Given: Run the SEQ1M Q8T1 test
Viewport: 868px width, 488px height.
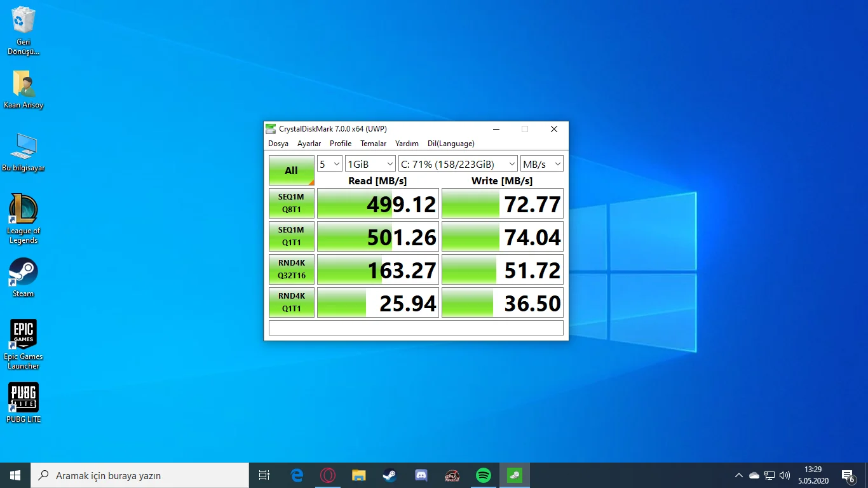Looking at the screenshot, I should pos(291,203).
